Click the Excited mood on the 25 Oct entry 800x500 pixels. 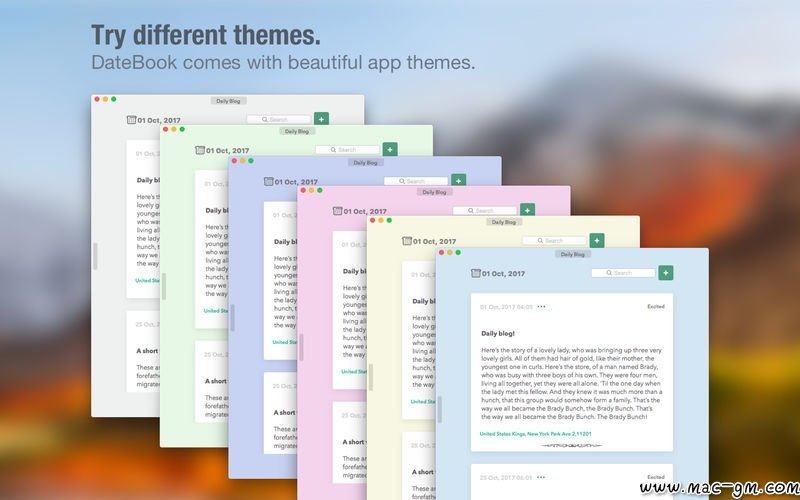click(x=656, y=478)
